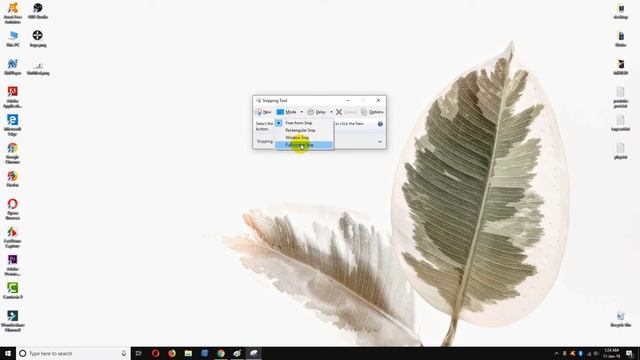640x360 pixels.
Task: Expand the chevron at Snipping Tool's bottom right
Action: coord(380,142)
